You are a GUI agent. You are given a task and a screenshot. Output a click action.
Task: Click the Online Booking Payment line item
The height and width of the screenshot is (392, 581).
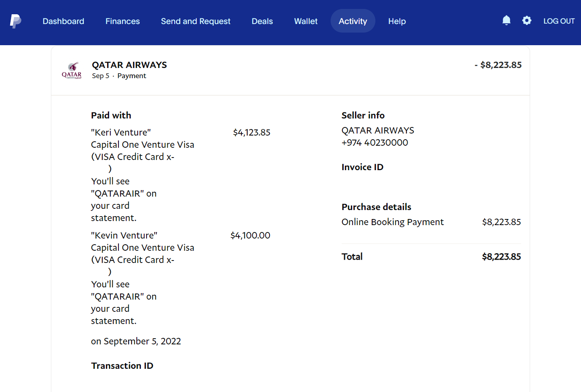click(x=392, y=222)
